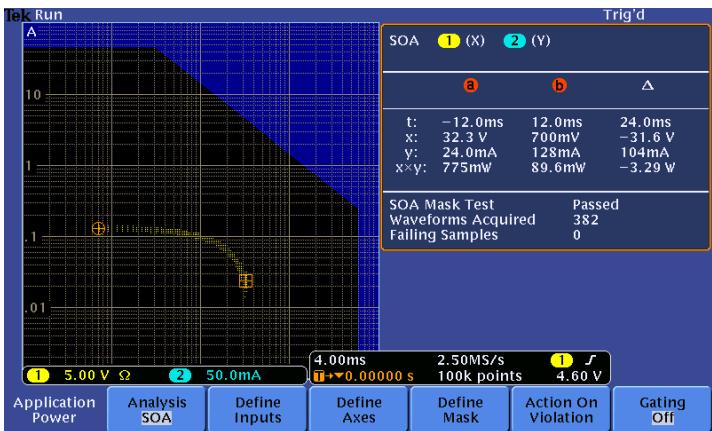This screenshot has width=712, height=431.
Task: Click cursor a time value -12.0ms
Action: pyautogui.click(x=473, y=123)
